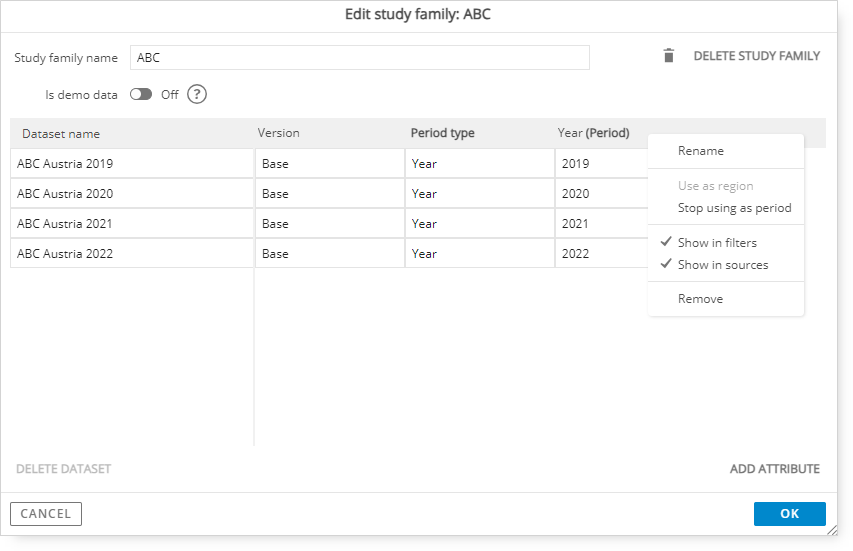Viewport: 853px width, 551px height.
Task: Edit the Study family name field
Action: tap(360, 58)
